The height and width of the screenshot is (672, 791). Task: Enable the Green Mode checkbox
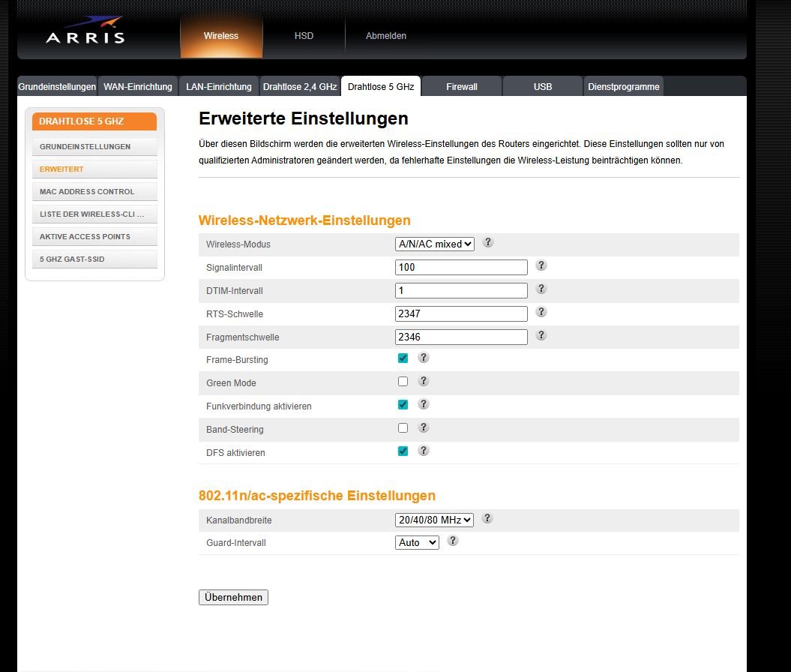point(403,382)
